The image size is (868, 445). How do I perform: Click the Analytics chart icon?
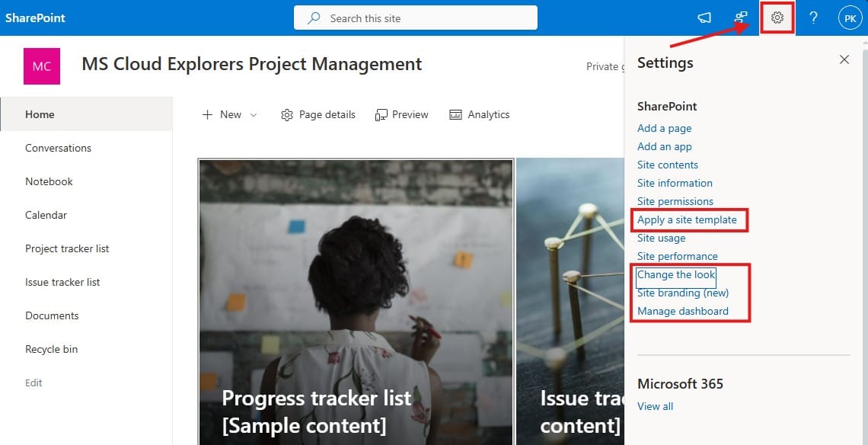click(x=455, y=115)
